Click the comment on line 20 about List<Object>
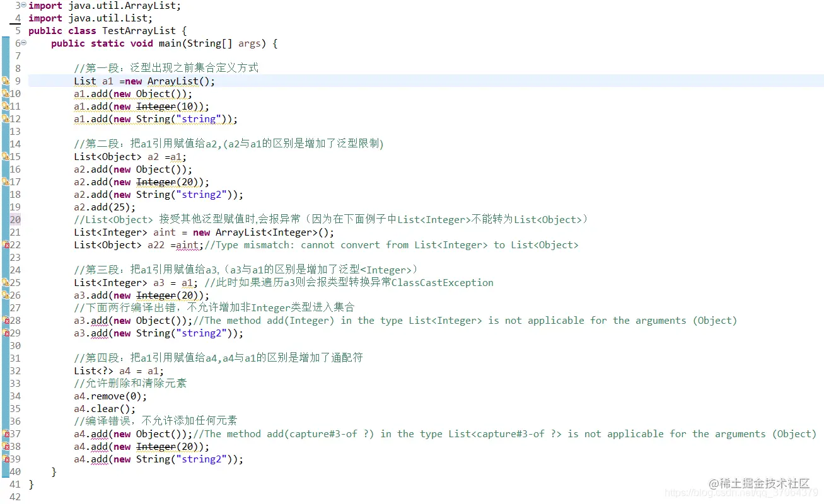824x504 pixels. coord(331,219)
